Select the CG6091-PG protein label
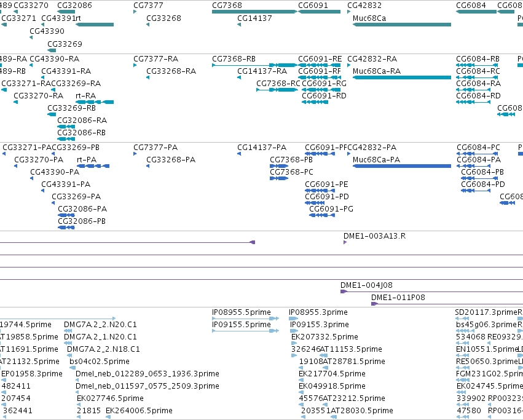The width and height of the screenshot is (523, 420). coord(331,208)
